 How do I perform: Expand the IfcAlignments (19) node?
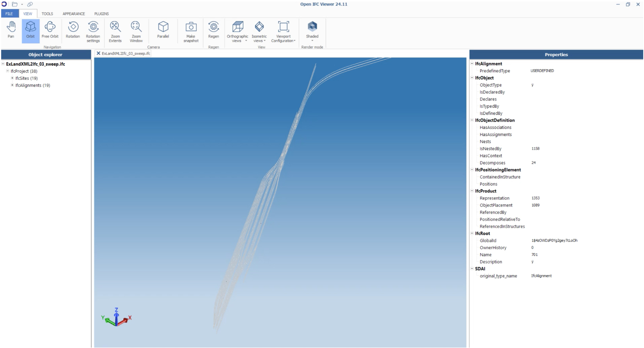[12, 85]
